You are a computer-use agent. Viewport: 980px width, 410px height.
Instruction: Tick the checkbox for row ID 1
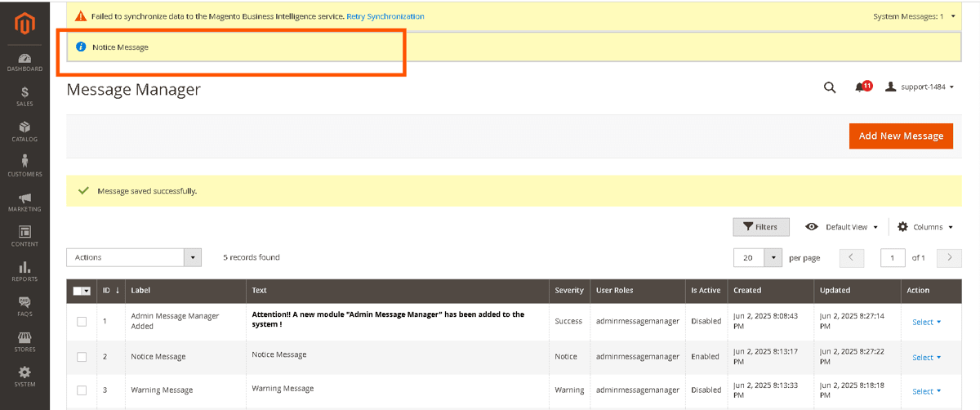pyautogui.click(x=82, y=321)
